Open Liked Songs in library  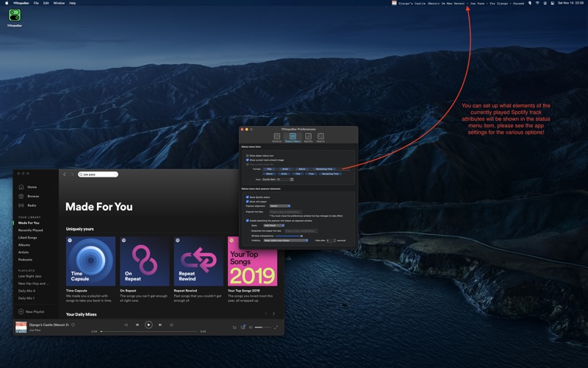(x=27, y=237)
